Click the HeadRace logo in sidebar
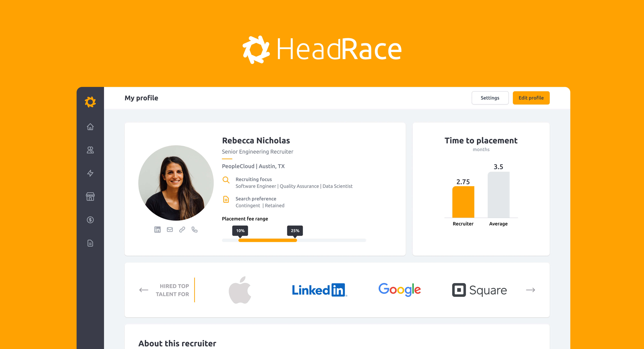Viewport: 644px width, 349px height. tap(90, 102)
